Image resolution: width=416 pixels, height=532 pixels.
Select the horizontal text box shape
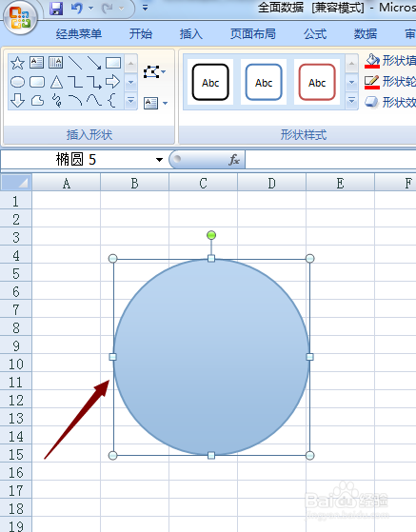[x=36, y=63]
